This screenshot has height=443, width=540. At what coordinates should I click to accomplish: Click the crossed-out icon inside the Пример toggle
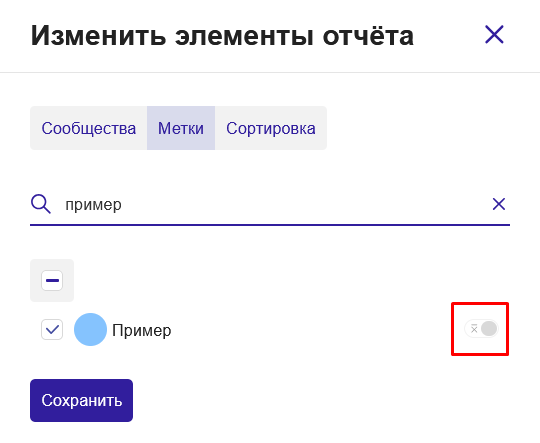tap(474, 329)
